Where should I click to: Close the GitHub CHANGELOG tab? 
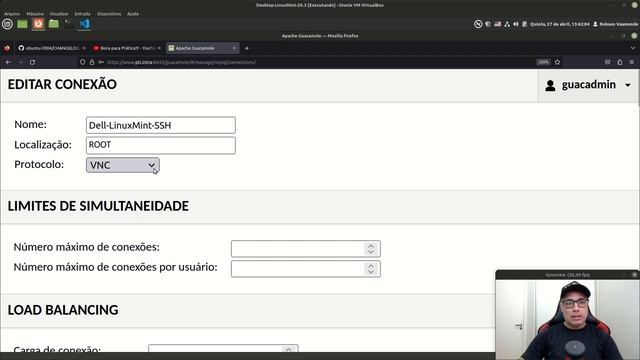[84, 48]
